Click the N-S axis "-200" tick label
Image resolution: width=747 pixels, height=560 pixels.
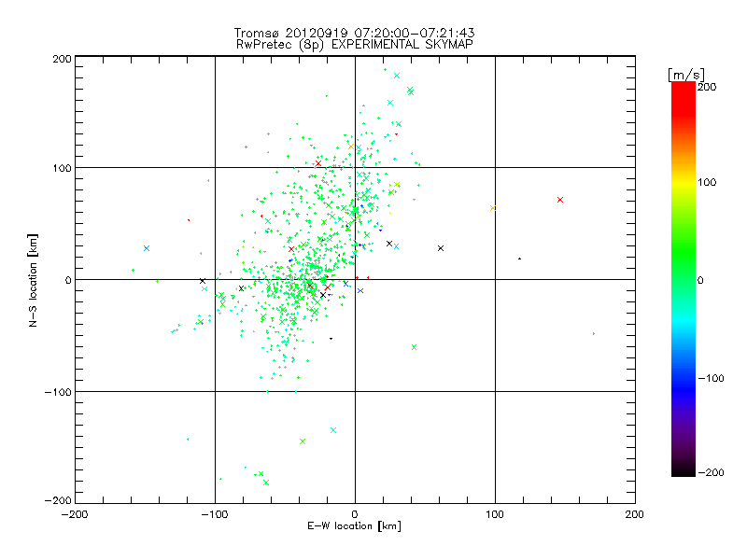click(x=58, y=500)
